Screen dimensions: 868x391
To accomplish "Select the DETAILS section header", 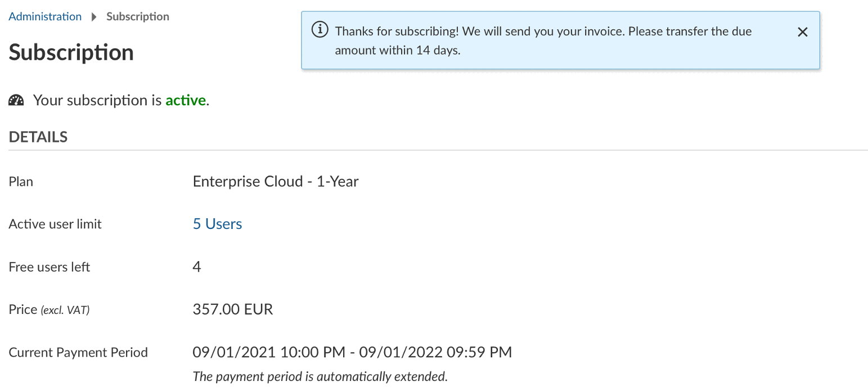I will tap(38, 136).
